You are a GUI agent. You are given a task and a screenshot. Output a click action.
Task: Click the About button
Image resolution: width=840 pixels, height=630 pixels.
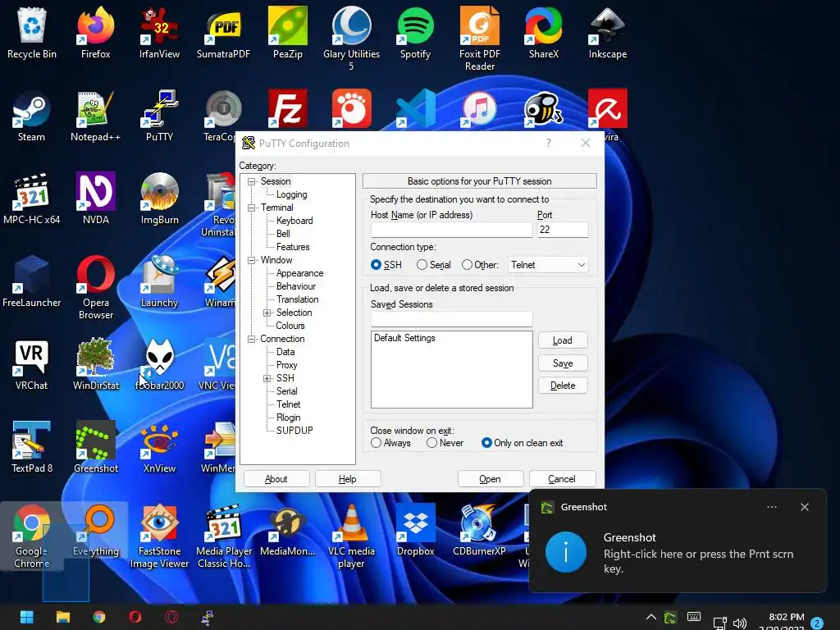276,479
